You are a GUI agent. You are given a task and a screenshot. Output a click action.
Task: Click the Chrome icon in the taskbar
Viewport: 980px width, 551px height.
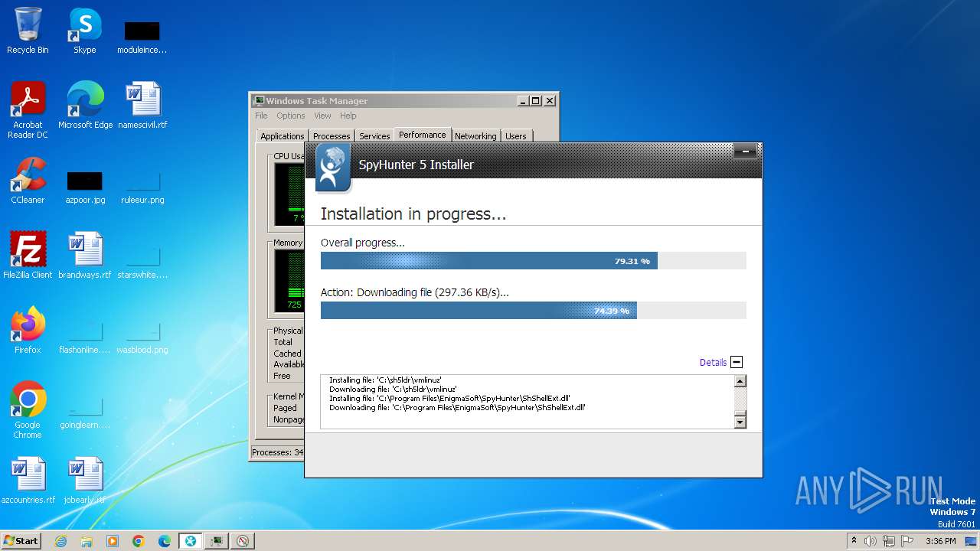139,541
